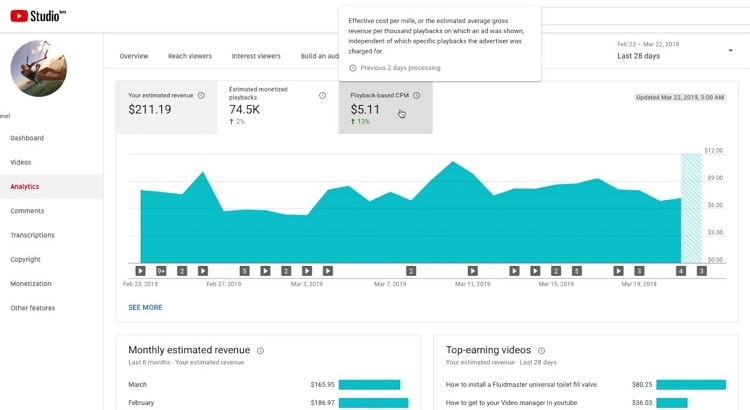This screenshot has height=410, width=750.
Task: Open Monetization in the sidebar
Action: pyautogui.click(x=31, y=284)
